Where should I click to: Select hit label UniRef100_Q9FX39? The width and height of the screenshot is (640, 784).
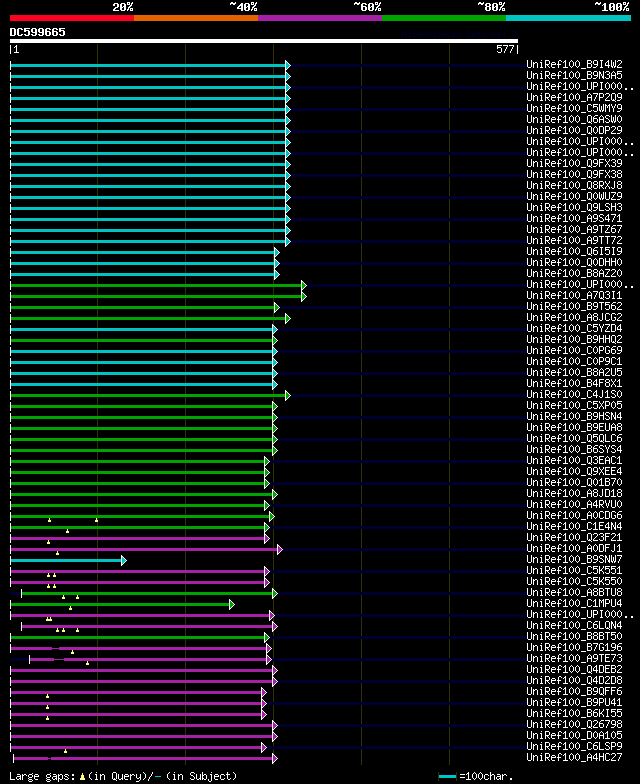(574, 164)
